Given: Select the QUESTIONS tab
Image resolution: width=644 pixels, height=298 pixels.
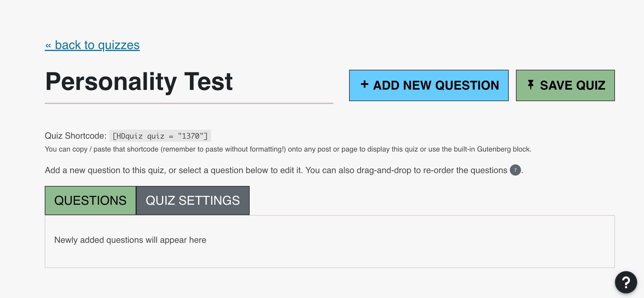Looking at the screenshot, I should click(x=90, y=201).
